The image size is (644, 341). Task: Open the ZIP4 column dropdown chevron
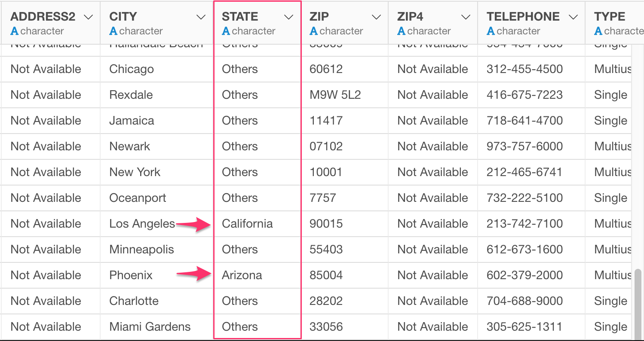tap(466, 17)
